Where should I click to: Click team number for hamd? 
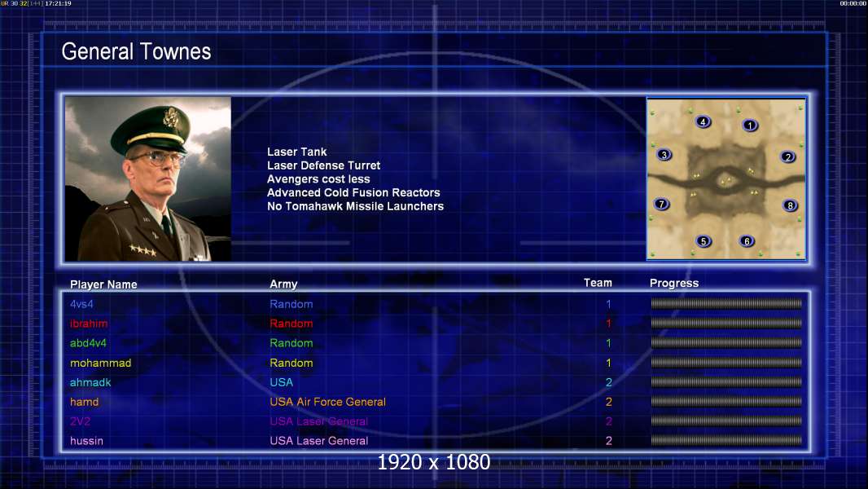point(608,402)
